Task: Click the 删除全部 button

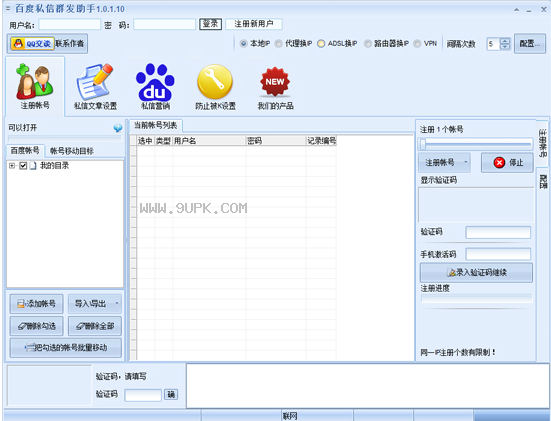Action: 95,326
